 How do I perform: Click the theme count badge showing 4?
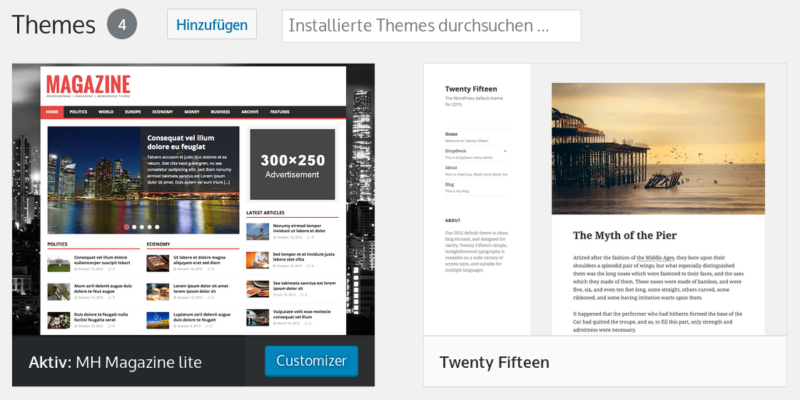coord(122,24)
